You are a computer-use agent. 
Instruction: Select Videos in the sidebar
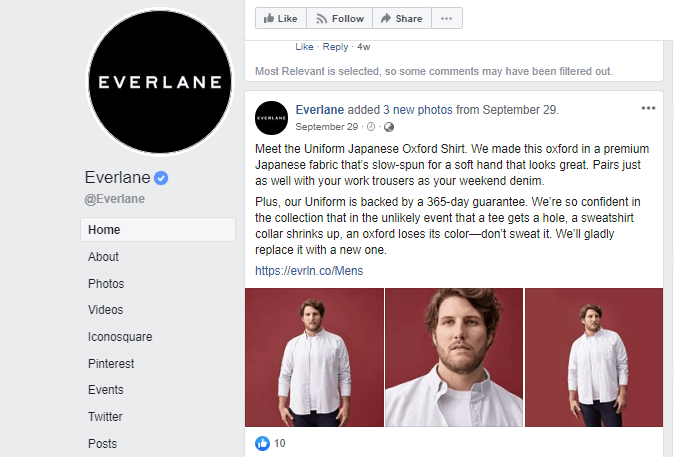[106, 310]
